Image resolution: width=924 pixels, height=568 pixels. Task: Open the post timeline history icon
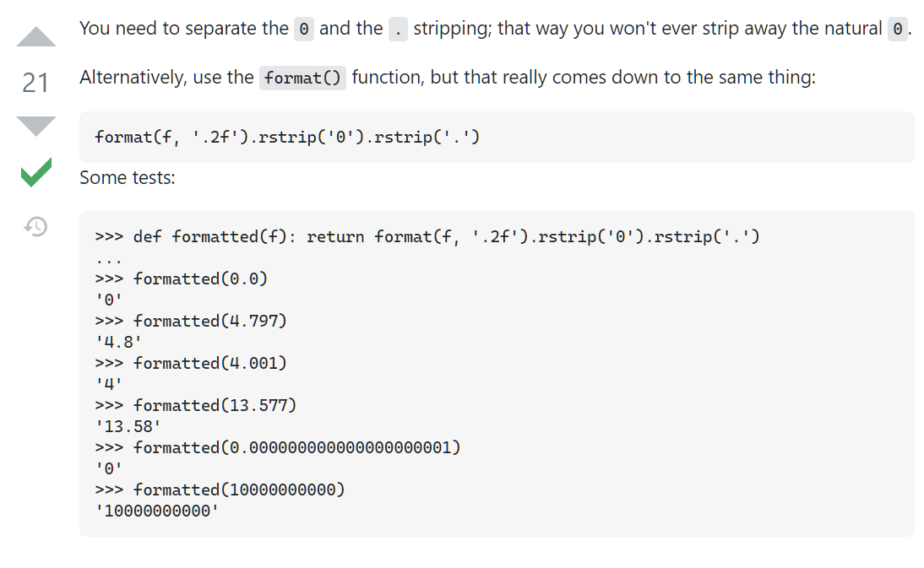coord(36,226)
